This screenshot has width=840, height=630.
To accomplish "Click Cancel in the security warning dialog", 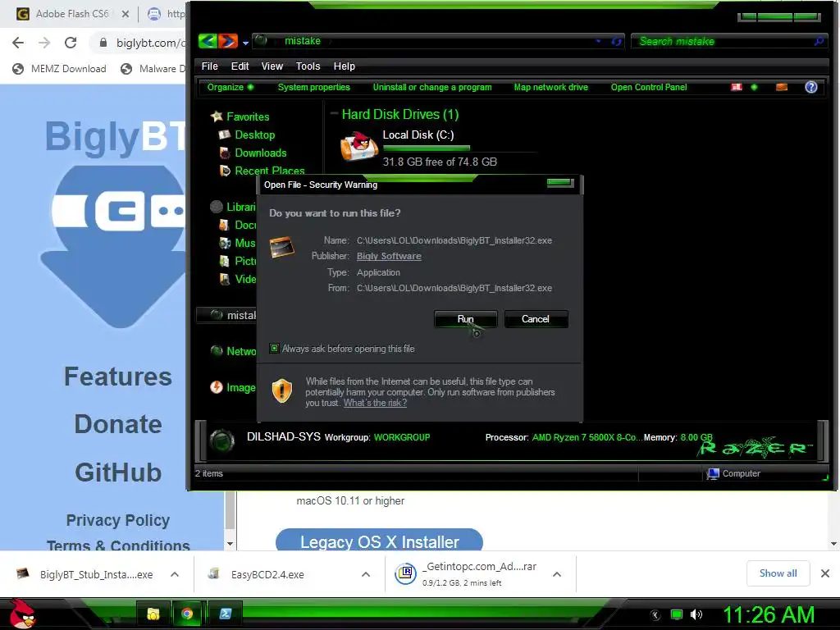I will (x=535, y=319).
